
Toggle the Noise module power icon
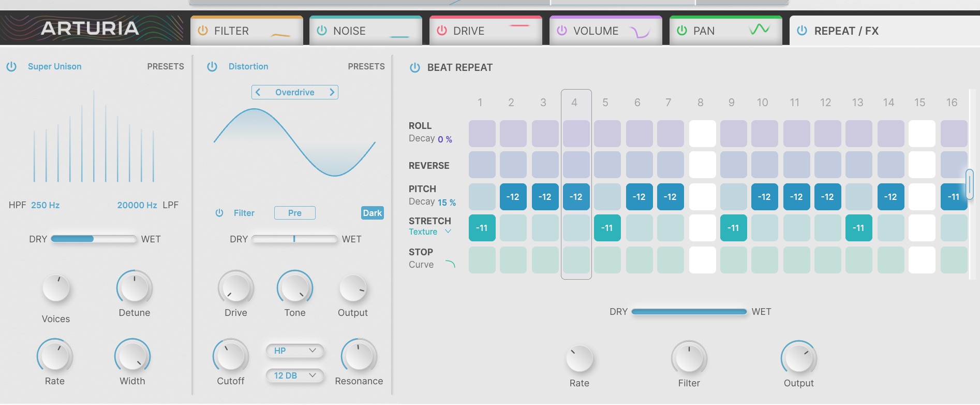(322, 31)
